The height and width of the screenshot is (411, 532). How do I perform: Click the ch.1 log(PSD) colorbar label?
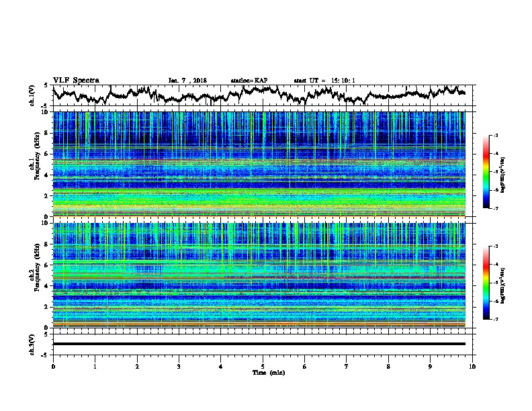(502, 175)
